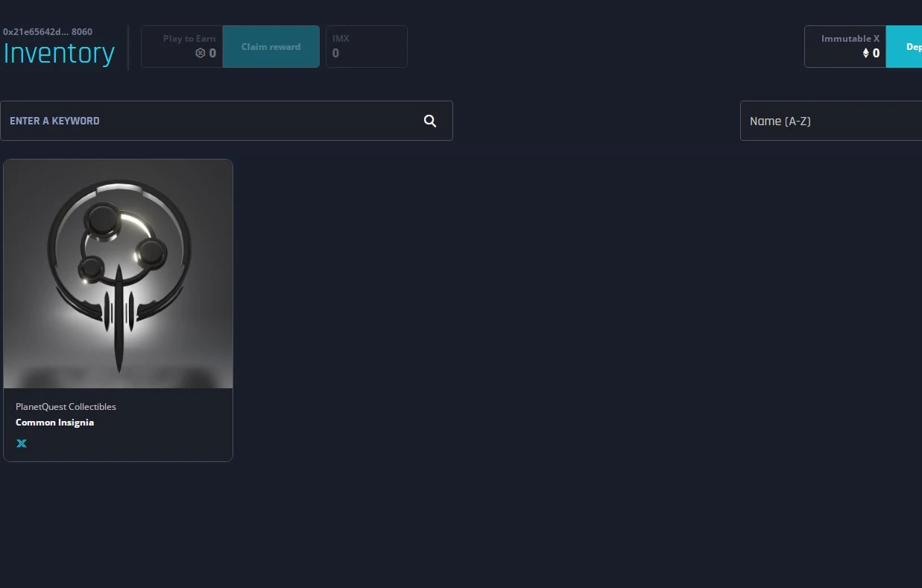Screen dimensions: 922x588
Task: Click the partially visible Deposit button
Action: coord(904,46)
